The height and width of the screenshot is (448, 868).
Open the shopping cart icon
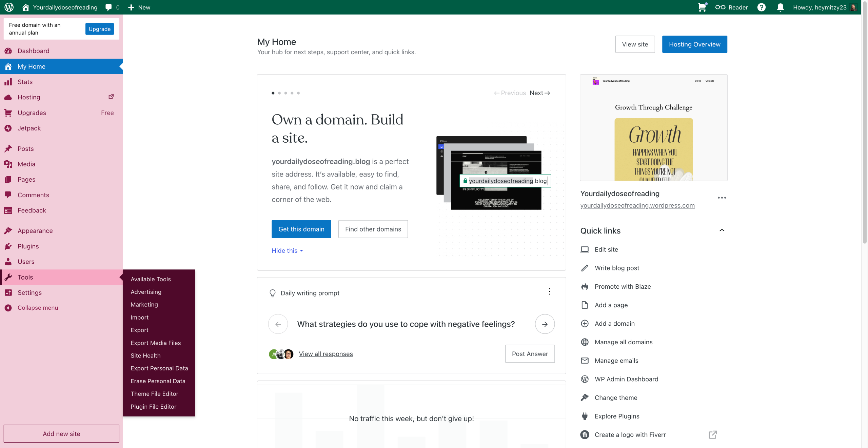click(702, 7)
